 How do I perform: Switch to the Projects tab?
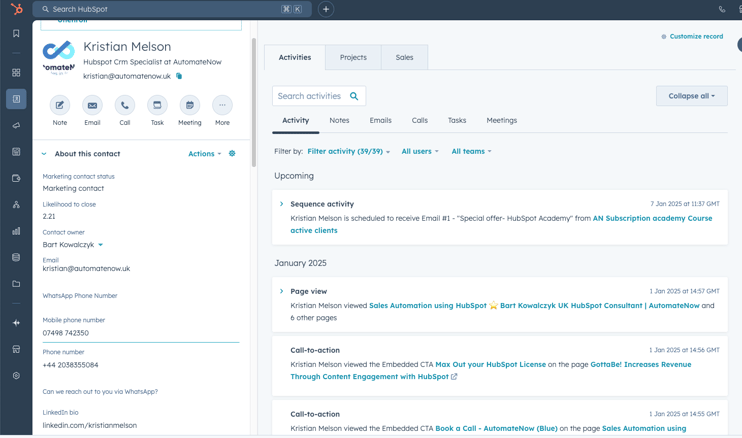pyautogui.click(x=353, y=57)
